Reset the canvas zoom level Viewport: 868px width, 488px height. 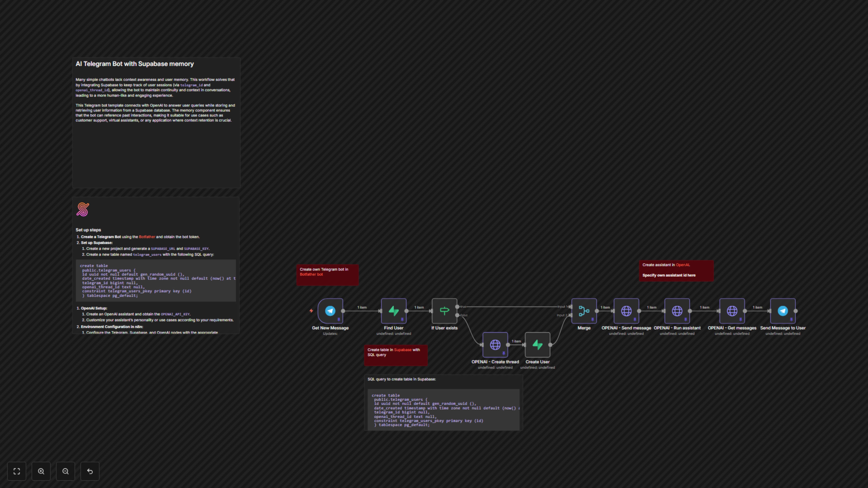pos(90,471)
